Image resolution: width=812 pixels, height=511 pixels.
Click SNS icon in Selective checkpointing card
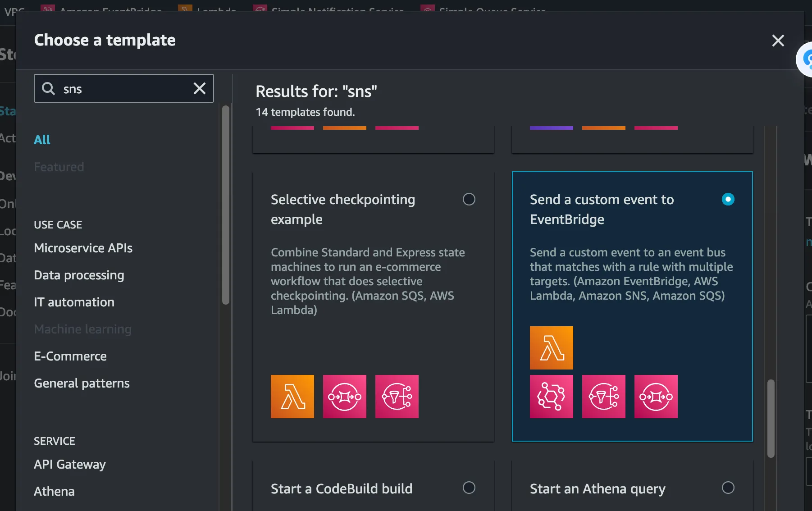(x=397, y=397)
